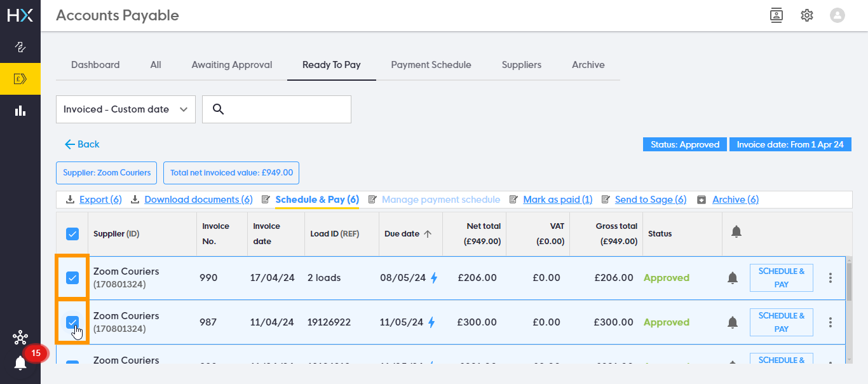Click Schedule & Pay button for invoice 990
Image resolution: width=868 pixels, height=384 pixels.
pos(782,278)
